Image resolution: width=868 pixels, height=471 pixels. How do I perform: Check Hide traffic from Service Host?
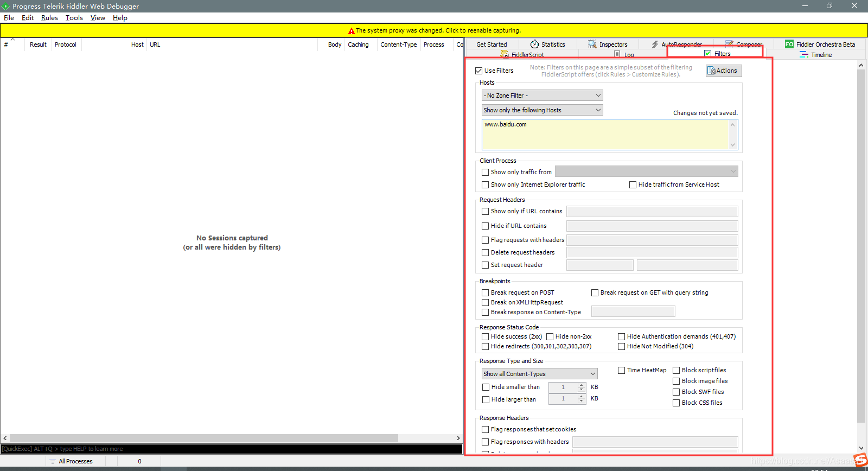pos(633,184)
